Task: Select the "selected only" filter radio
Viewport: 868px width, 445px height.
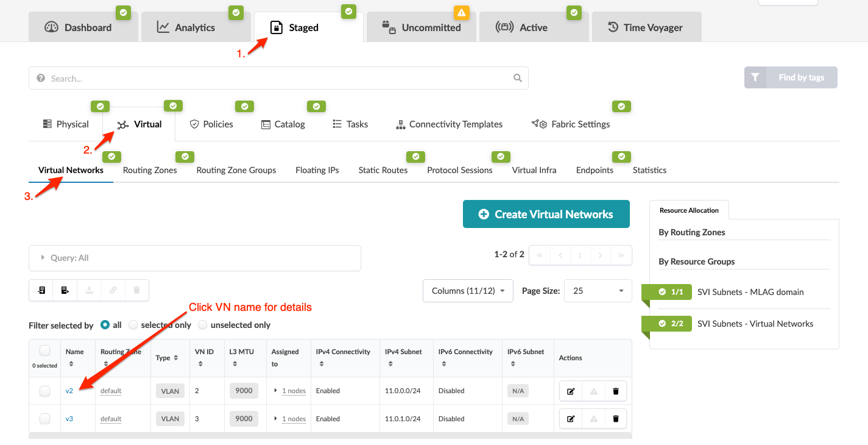Action: pyautogui.click(x=133, y=325)
